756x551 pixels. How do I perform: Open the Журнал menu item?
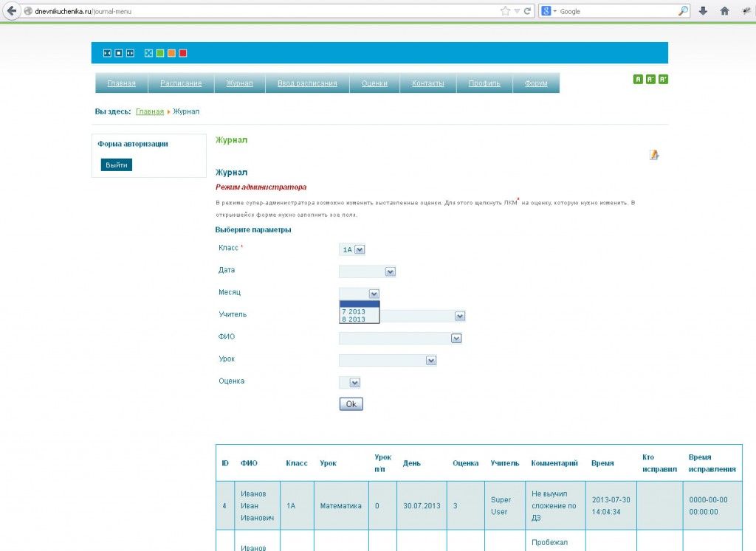point(240,83)
